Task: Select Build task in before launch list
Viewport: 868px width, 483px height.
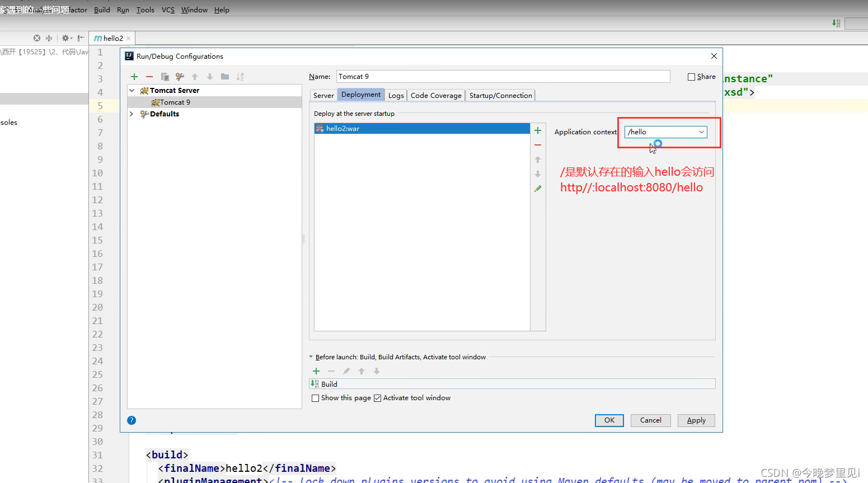Action: (x=512, y=384)
